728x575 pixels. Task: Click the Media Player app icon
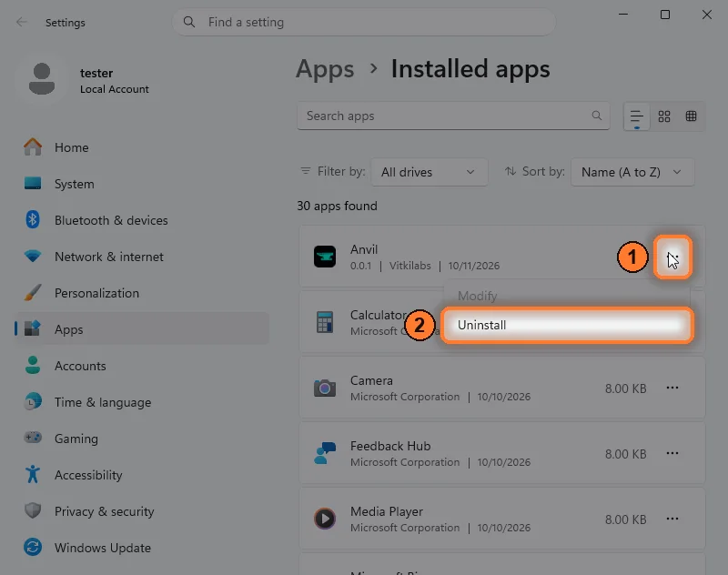click(325, 519)
